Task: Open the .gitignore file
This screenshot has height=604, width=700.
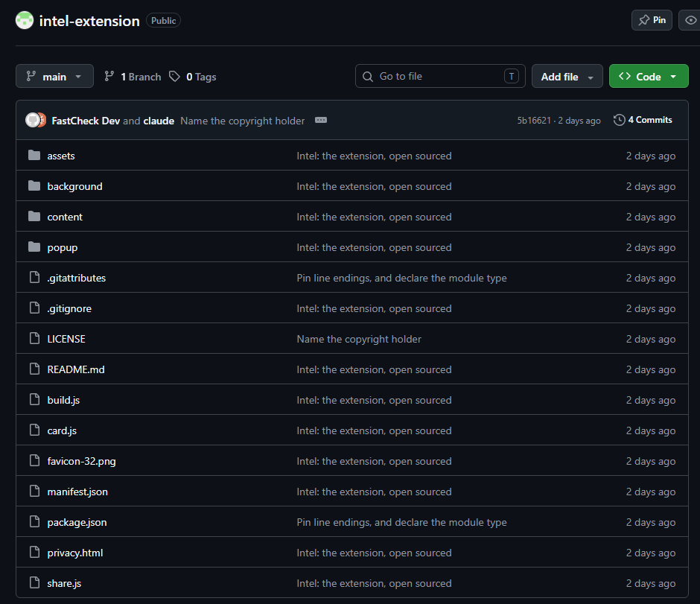Action: tap(69, 308)
